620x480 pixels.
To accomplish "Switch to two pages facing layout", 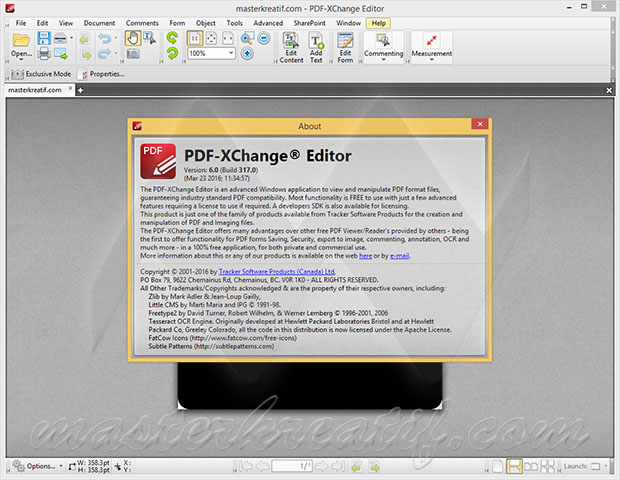I will tap(531, 467).
